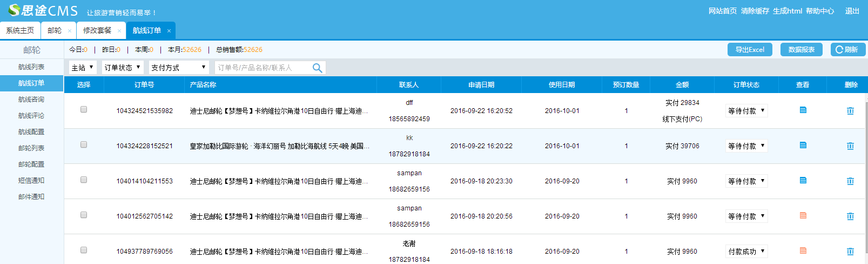Open view icon for order 104014104211553

[803, 181]
